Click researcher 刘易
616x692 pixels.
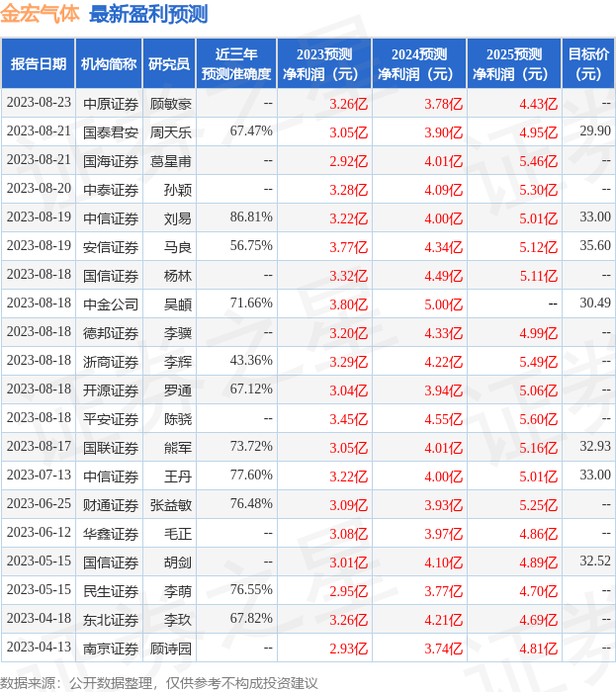pyautogui.click(x=178, y=218)
